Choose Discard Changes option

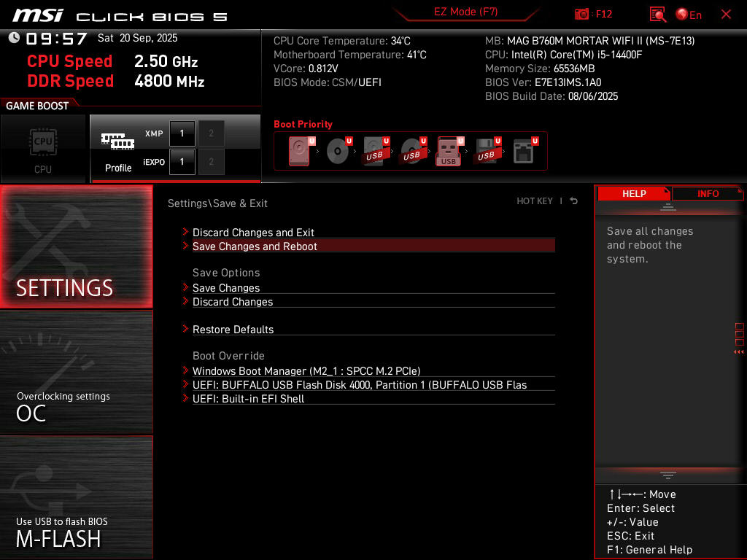click(373, 301)
